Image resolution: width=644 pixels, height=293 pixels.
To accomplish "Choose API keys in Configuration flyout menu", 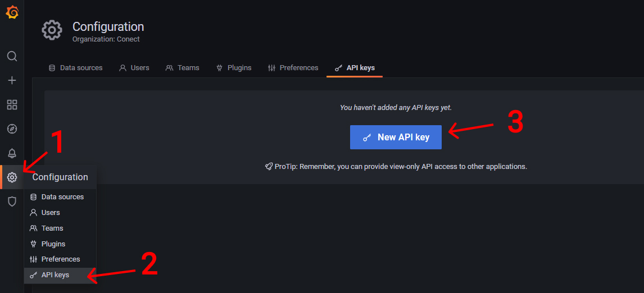I will point(60,275).
